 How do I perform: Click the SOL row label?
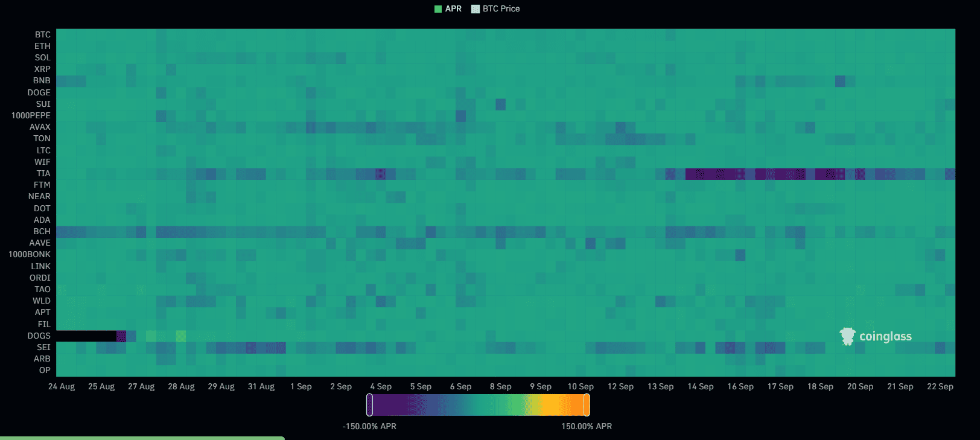42,57
